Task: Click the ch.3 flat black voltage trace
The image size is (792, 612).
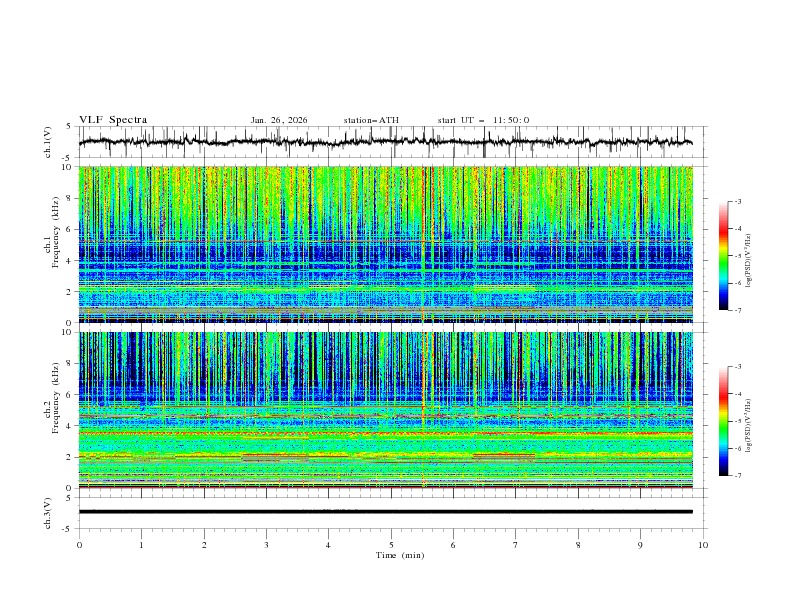Action: coord(385,512)
